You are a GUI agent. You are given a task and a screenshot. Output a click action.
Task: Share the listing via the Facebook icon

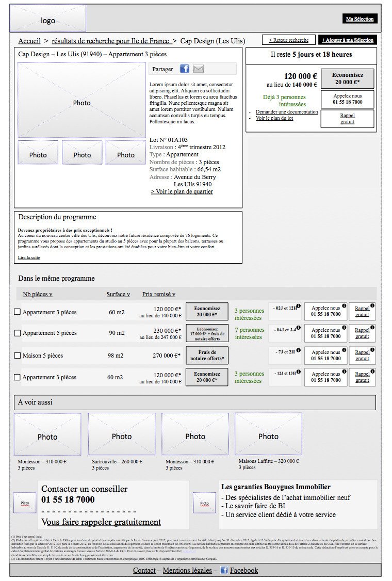tap(184, 69)
